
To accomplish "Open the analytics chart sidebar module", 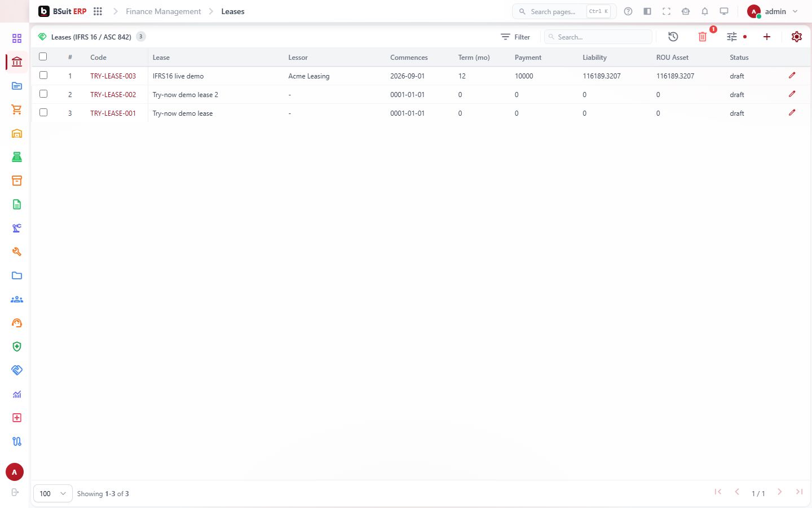I will [x=17, y=394].
